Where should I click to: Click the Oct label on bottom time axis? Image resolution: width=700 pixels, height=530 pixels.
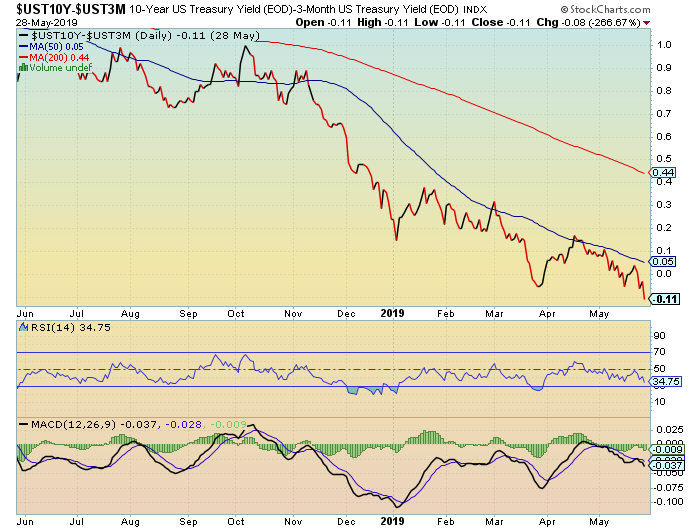235,521
